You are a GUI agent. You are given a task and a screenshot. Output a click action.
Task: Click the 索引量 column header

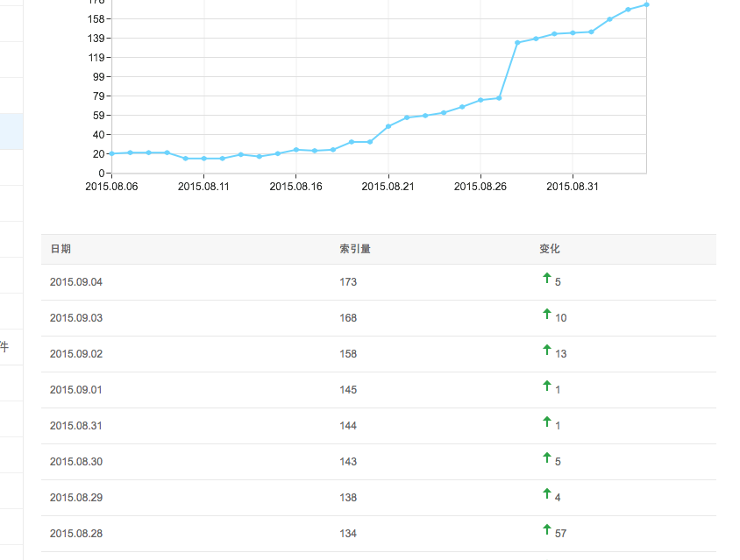(354, 249)
